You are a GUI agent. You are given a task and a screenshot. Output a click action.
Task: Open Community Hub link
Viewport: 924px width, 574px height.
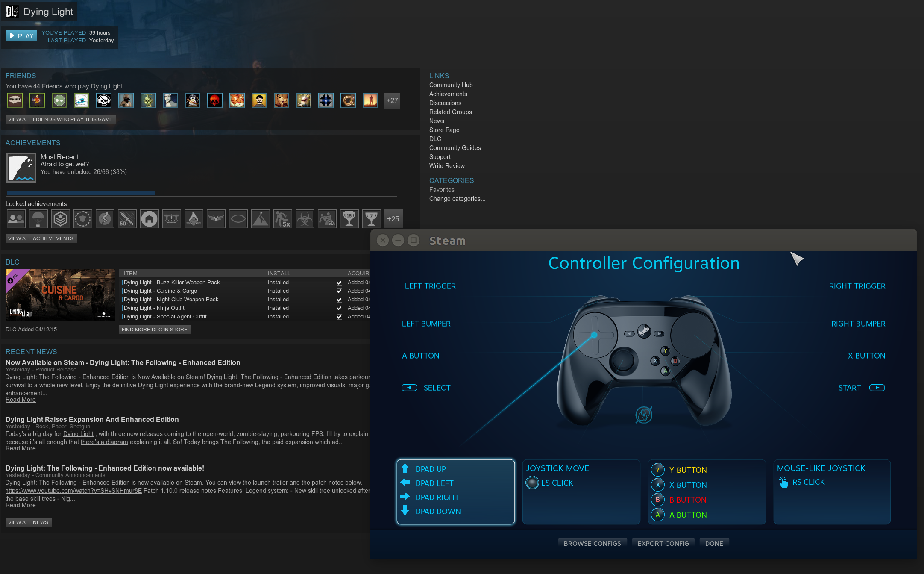[452, 84]
